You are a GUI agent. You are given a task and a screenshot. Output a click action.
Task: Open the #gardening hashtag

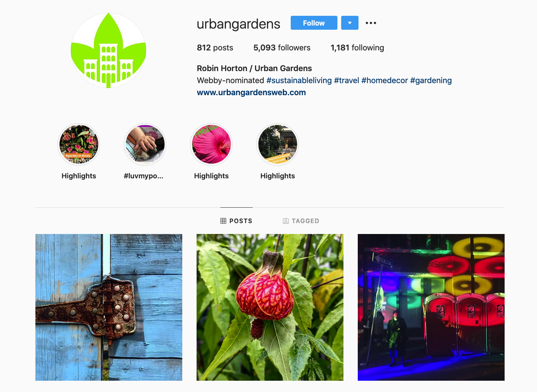click(x=431, y=81)
